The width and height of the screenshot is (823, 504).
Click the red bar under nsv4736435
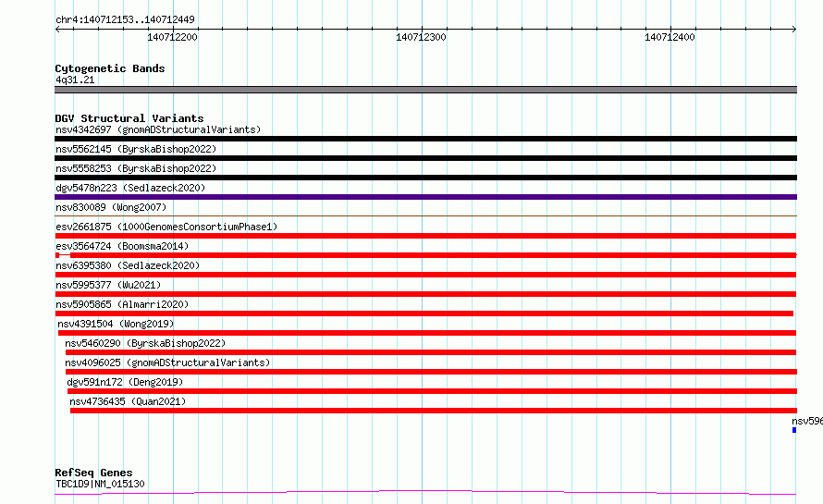pyautogui.click(x=434, y=411)
